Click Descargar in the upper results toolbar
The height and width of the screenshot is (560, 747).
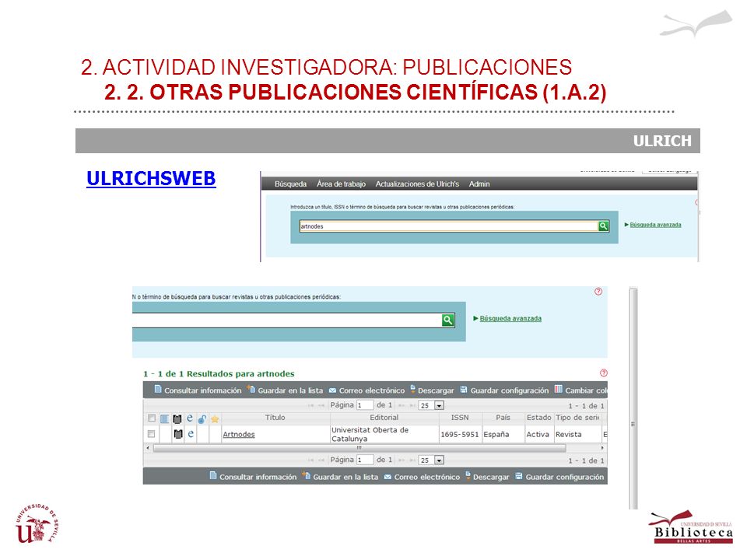pyautogui.click(x=432, y=390)
